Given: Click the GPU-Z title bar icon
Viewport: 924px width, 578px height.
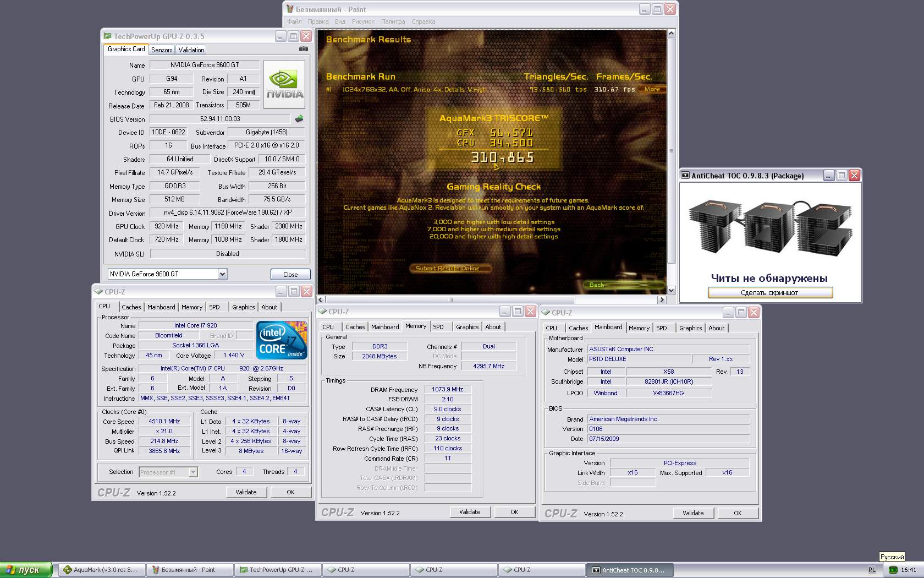Looking at the screenshot, I should tap(108, 36).
